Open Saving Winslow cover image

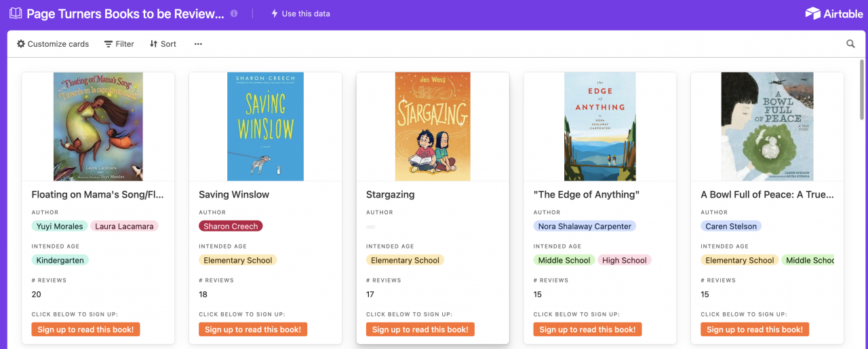tap(265, 126)
